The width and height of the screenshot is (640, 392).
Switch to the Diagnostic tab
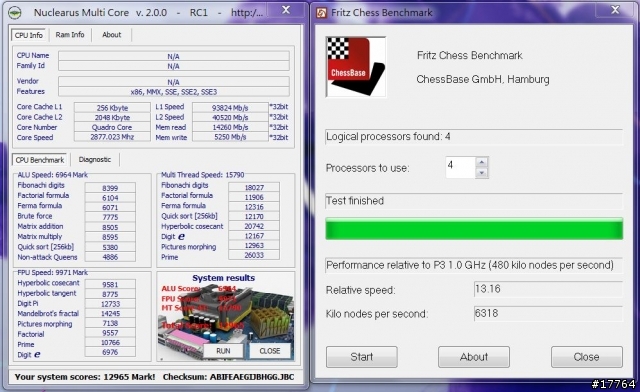95,160
